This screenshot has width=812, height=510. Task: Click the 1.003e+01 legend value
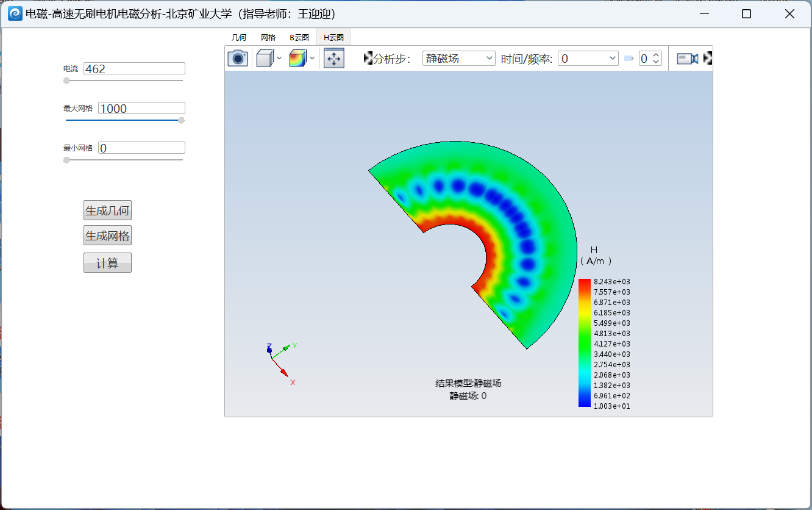pyautogui.click(x=612, y=406)
